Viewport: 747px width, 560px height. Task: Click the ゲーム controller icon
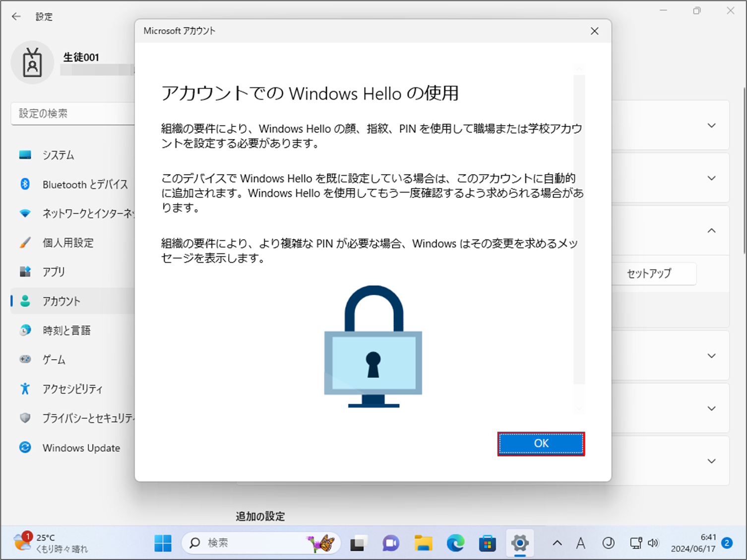coord(25,359)
